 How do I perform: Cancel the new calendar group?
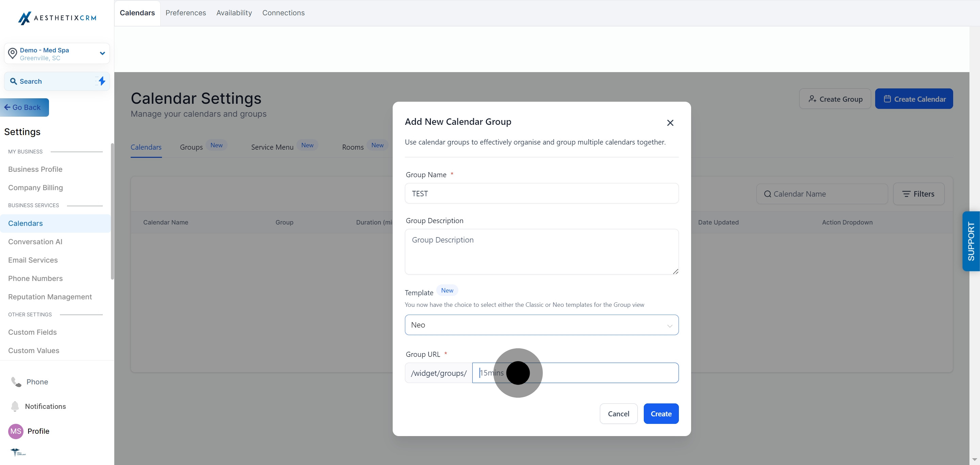[618, 414]
